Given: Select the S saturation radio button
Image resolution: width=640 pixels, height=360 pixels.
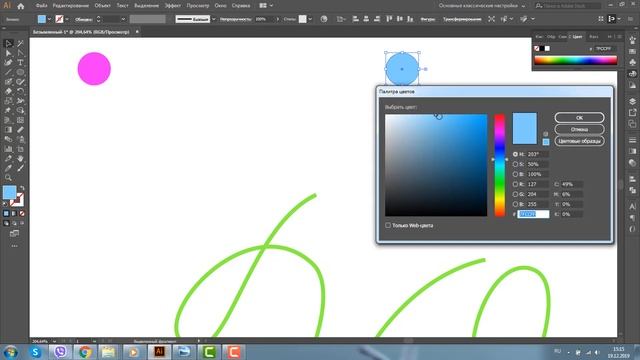Looking at the screenshot, I should [516, 164].
